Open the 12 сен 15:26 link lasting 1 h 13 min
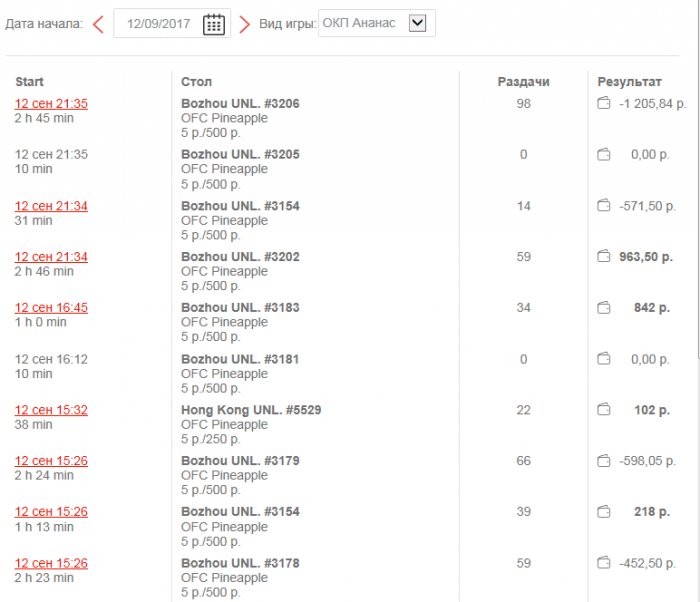700x602 pixels. 51,512
